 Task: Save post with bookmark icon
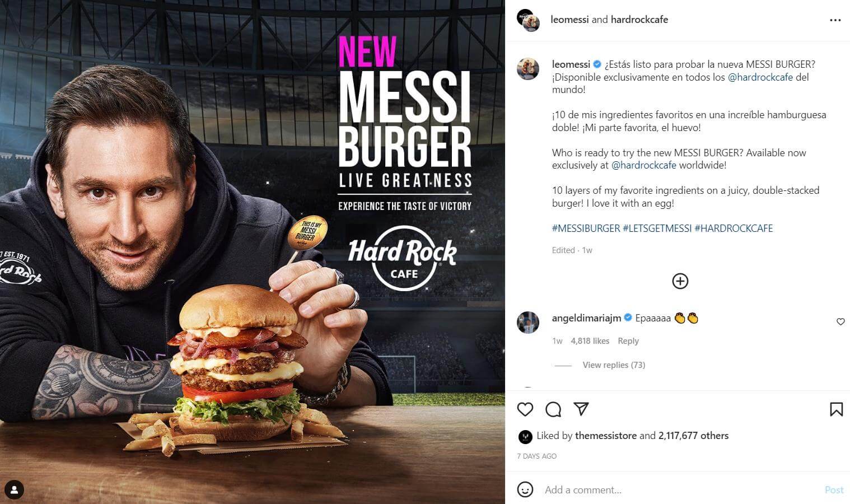tap(836, 409)
